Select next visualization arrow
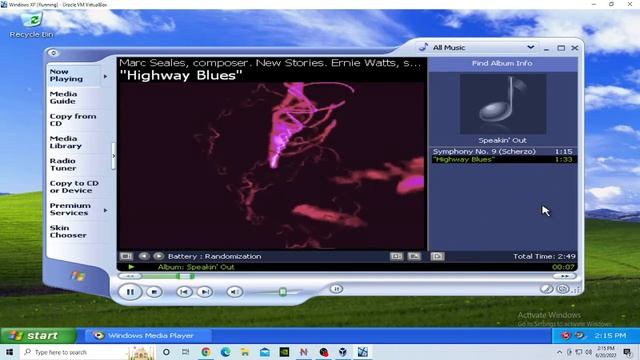640x360 pixels. (158, 256)
